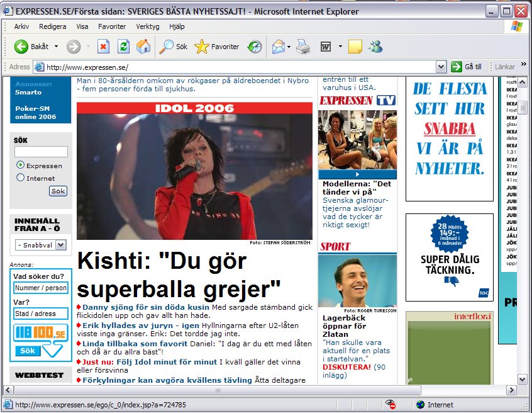Image resolution: width=532 pixels, height=413 pixels.
Task: Expand the Länkar toolbar chevron
Action: point(524,64)
